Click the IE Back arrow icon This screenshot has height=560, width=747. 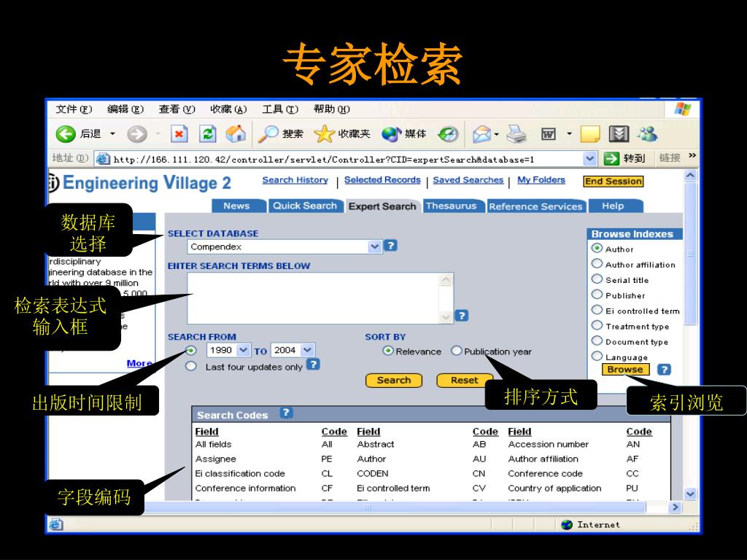click(65, 134)
